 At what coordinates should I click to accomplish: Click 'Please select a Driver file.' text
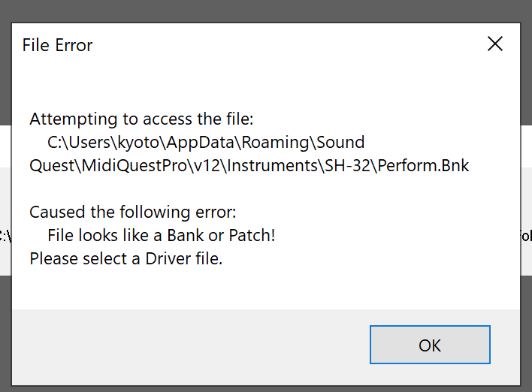125,259
